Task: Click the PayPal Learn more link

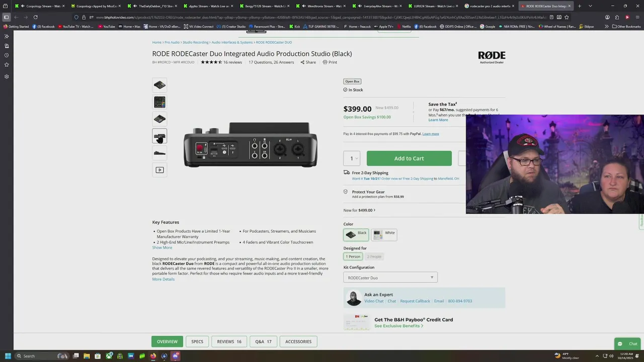Action: 431,134
